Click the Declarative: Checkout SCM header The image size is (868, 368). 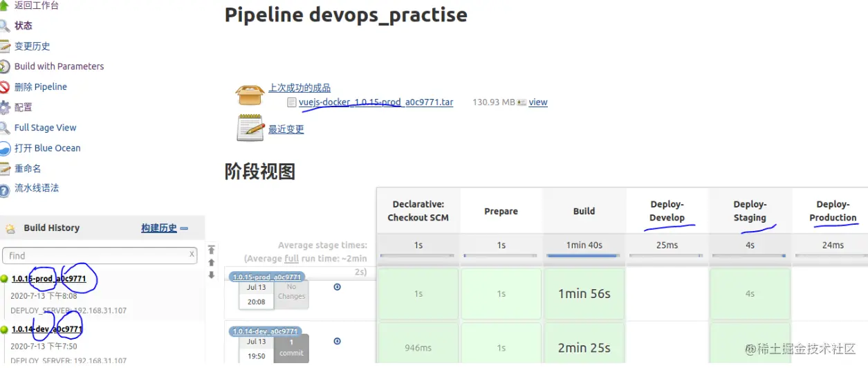click(418, 211)
